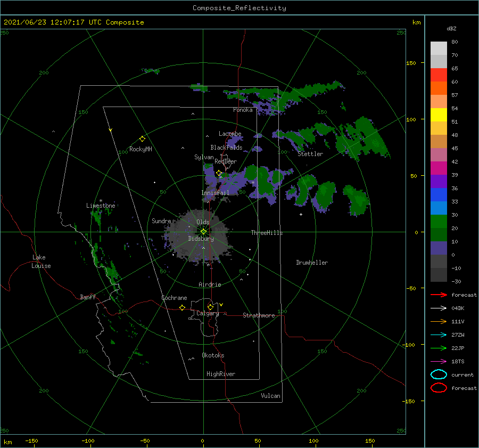Click the Cochrane town label

174,298
